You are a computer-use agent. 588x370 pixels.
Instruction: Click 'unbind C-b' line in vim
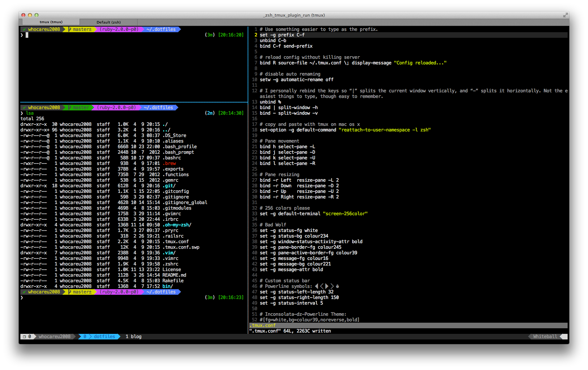pyautogui.click(x=273, y=40)
